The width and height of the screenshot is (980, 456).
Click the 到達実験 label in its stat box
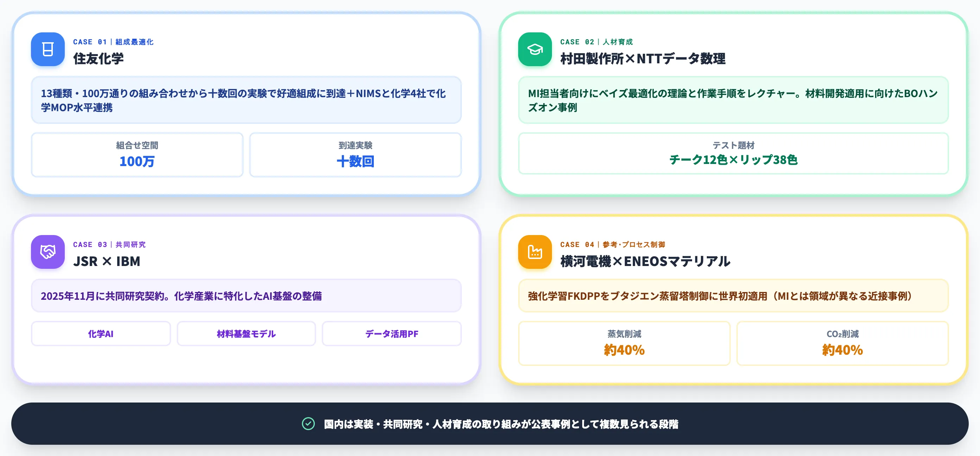355,145
